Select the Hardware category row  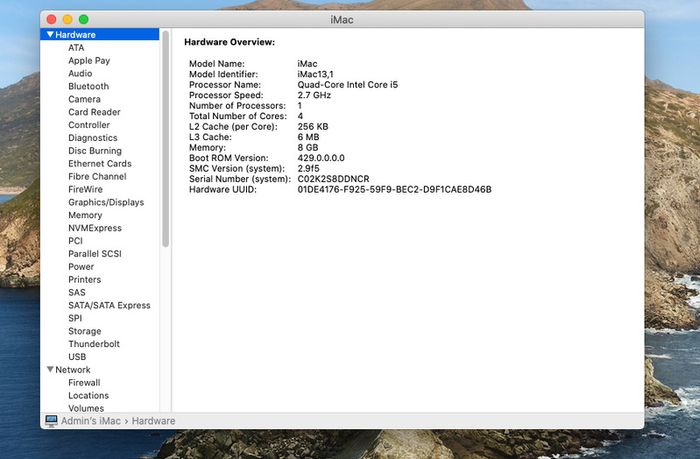[x=100, y=34]
